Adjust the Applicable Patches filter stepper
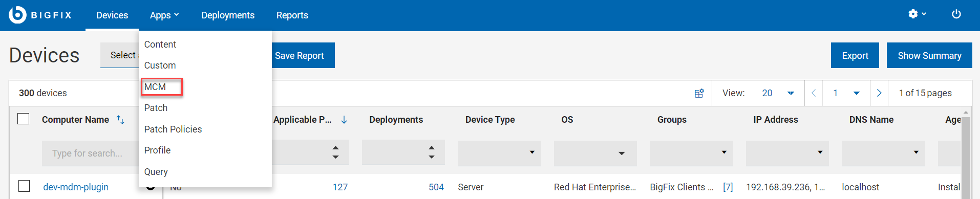This screenshot has height=199, width=980. (x=335, y=152)
